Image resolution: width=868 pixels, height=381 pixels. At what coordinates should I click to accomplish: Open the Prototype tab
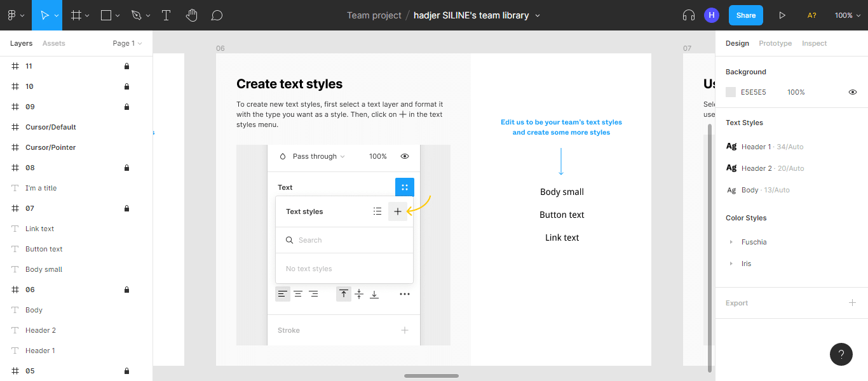(x=775, y=43)
